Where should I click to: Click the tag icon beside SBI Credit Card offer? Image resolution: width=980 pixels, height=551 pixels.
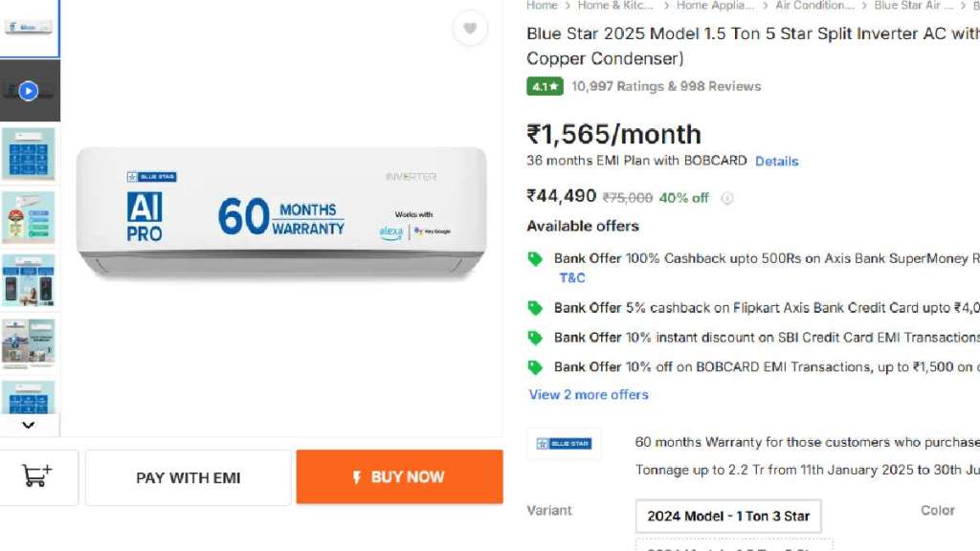(x=536, y=338)
